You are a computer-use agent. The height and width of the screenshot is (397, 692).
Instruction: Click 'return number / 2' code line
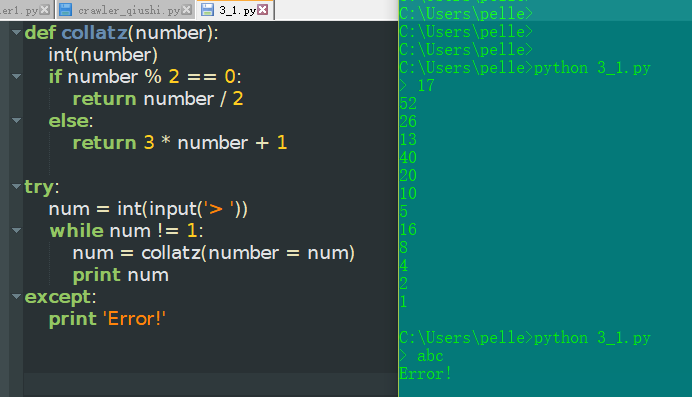[x=158, y=99]
